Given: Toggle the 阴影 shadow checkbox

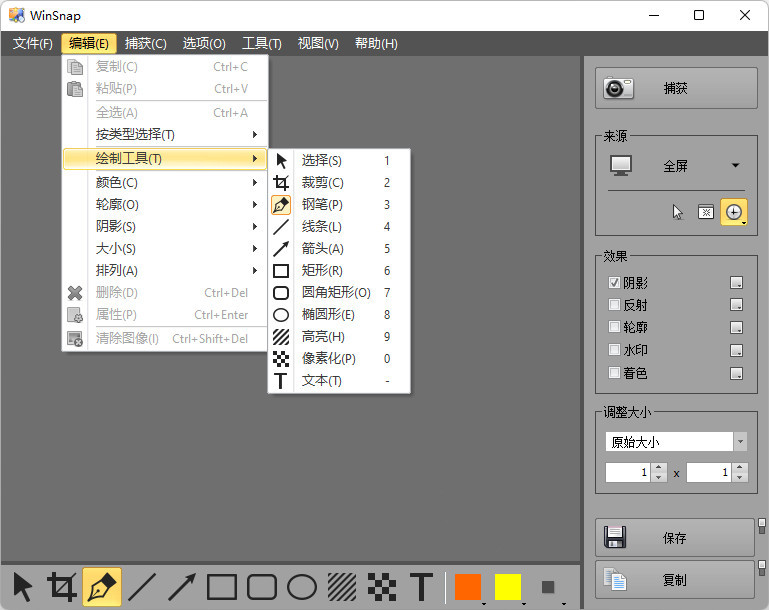Looking at the screenshot, I should coord(614,282).
